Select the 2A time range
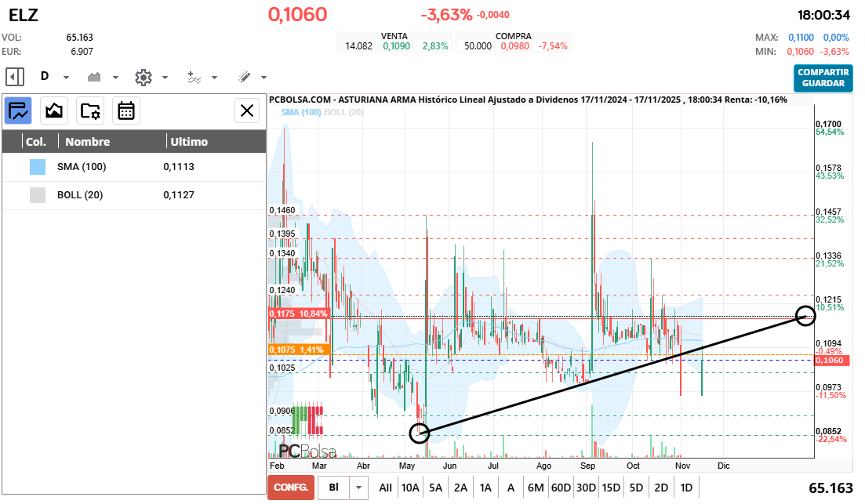Screen dimensions: 865x504 pyautogui.click(x=460, y=488)
